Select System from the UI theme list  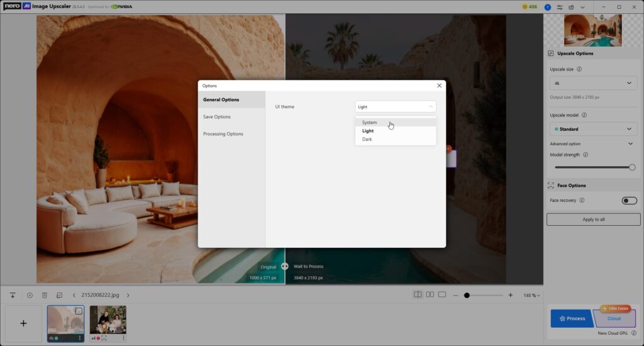(x=370, y=123)
